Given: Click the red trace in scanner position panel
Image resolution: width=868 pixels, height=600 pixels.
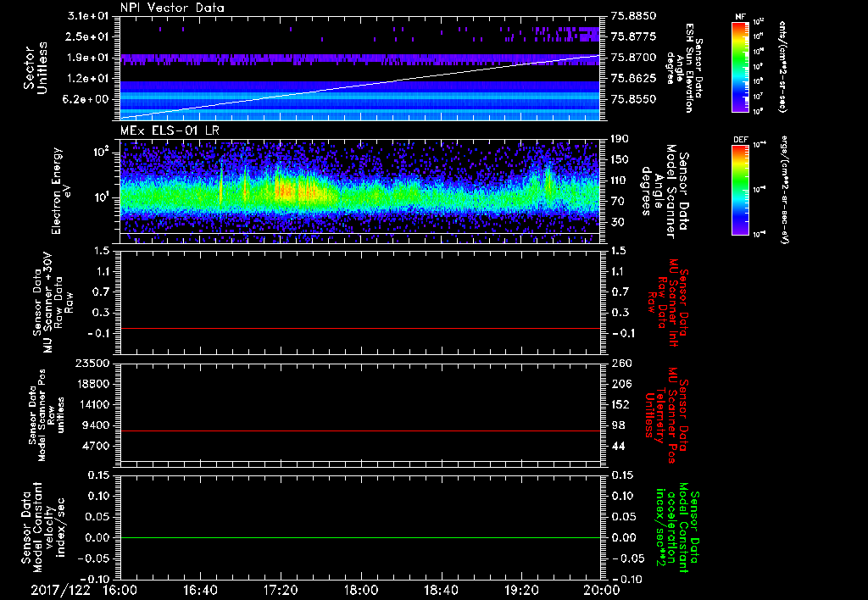Looking at the screenshot, I should click(359, 431).
